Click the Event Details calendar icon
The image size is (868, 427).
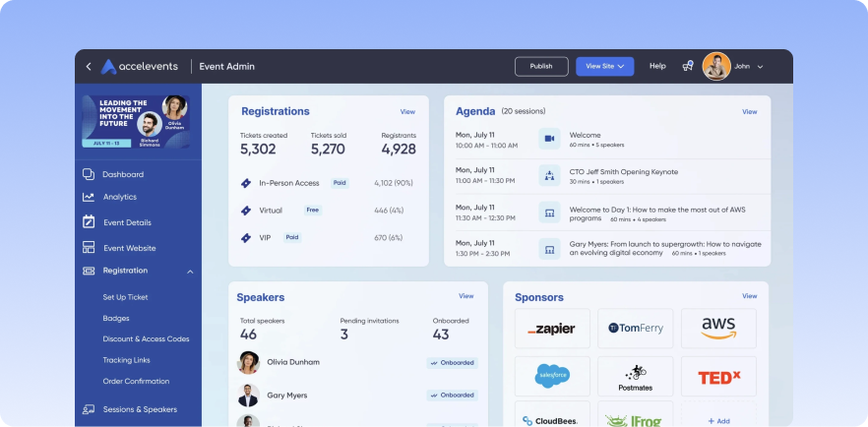[89, 222]
